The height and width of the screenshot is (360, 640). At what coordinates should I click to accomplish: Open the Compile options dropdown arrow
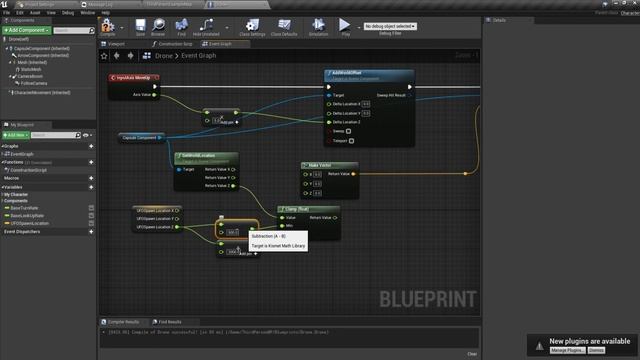coord(122,28)
